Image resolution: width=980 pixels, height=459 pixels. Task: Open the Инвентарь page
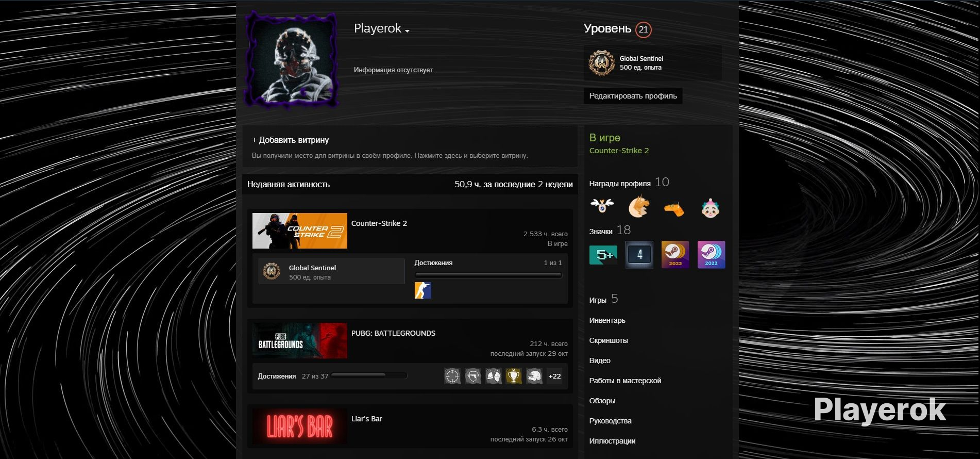pos(607,320)
